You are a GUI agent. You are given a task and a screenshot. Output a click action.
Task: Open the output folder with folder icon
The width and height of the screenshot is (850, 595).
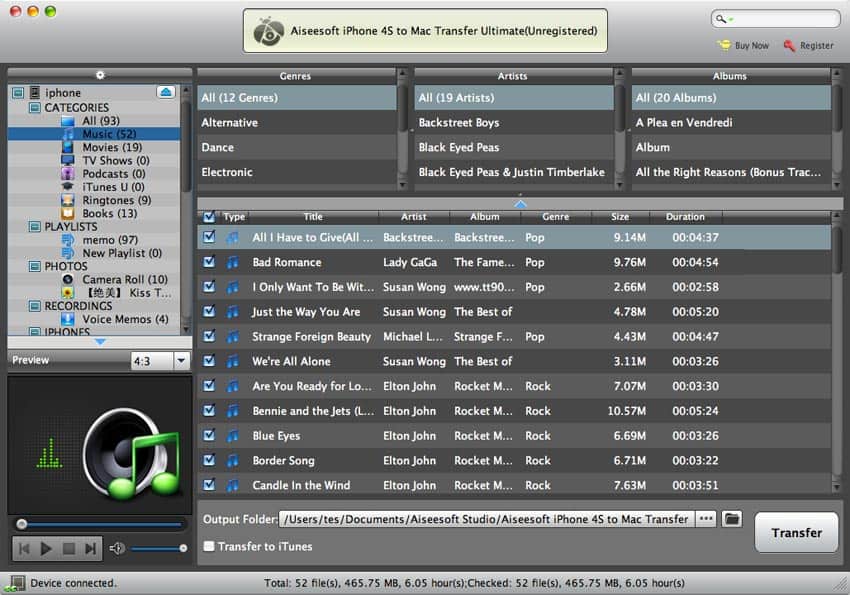point(732,519)
